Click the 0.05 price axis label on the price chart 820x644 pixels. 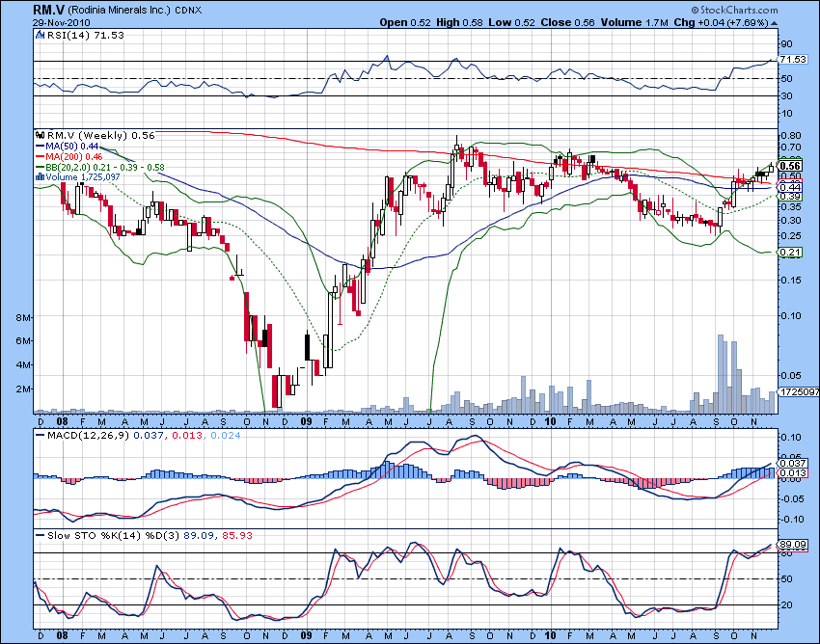(791, 375)
